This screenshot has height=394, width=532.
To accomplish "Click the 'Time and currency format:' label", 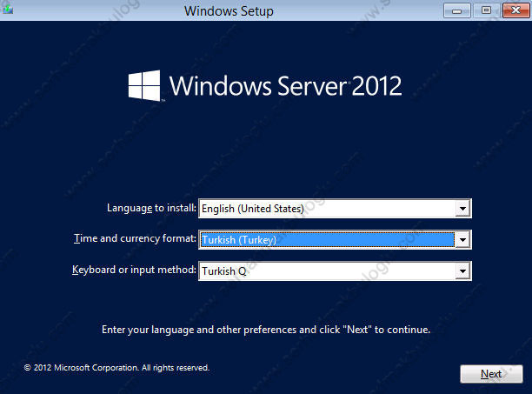I will [135, 238].
